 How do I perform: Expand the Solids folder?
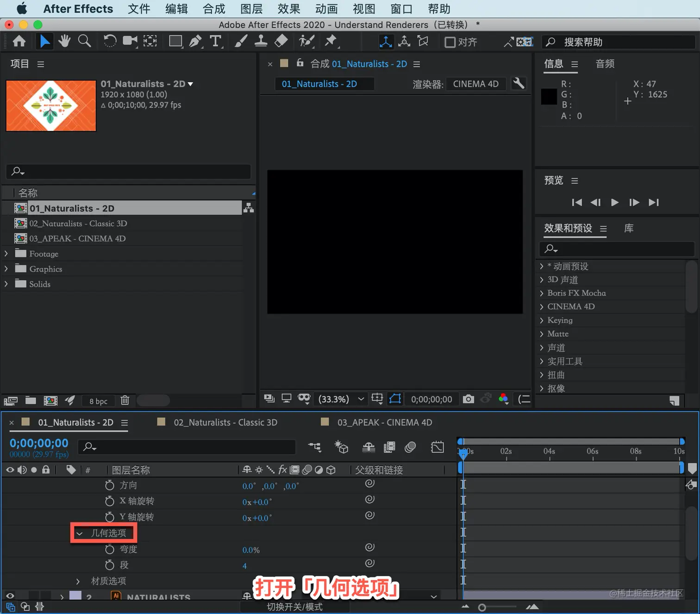click(x=6, y=284)
